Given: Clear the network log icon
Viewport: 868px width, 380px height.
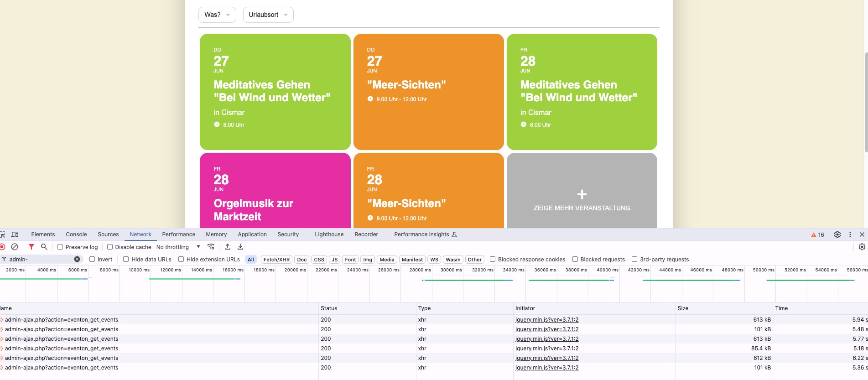Looking at the screenshot, I should pyautogui.click(x=15, y=247).
